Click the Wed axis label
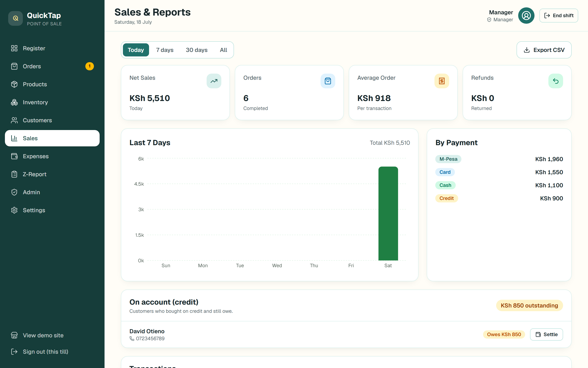This screenshot has height=368, width=588. point(277,266)
